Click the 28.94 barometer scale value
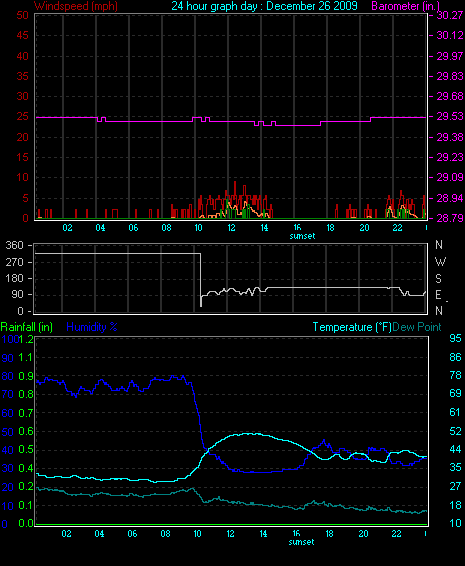The height and width of the screenshot is (566, 465). [449, 198]
